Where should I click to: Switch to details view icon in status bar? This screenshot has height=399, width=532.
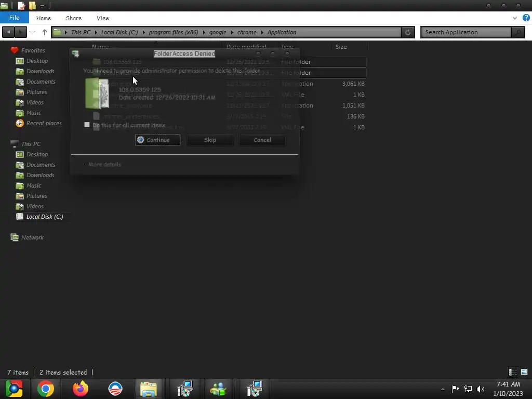click(513, 372)
